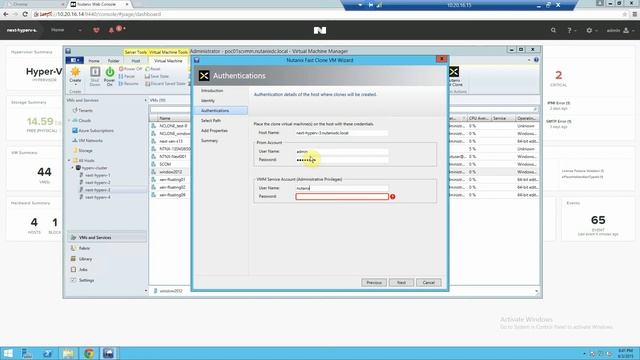
Task: Click Previous button in wizard
Action: 374,282
